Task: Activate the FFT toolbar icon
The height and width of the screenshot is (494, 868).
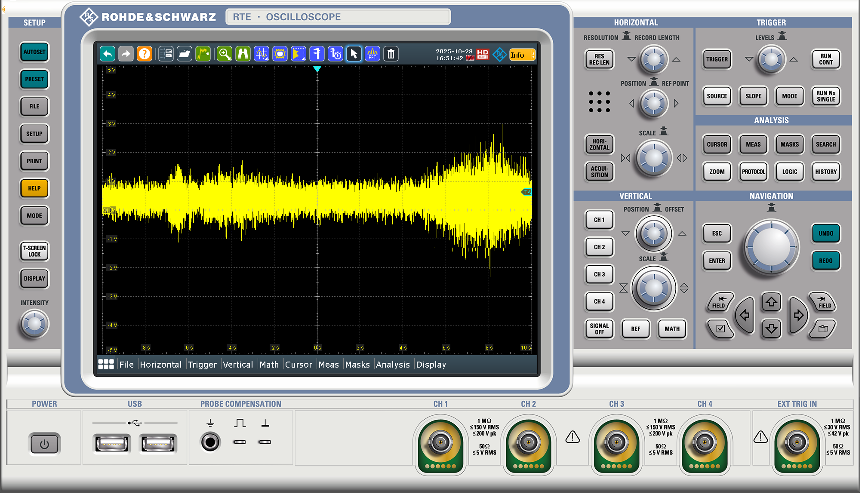Action: point(372,54)
